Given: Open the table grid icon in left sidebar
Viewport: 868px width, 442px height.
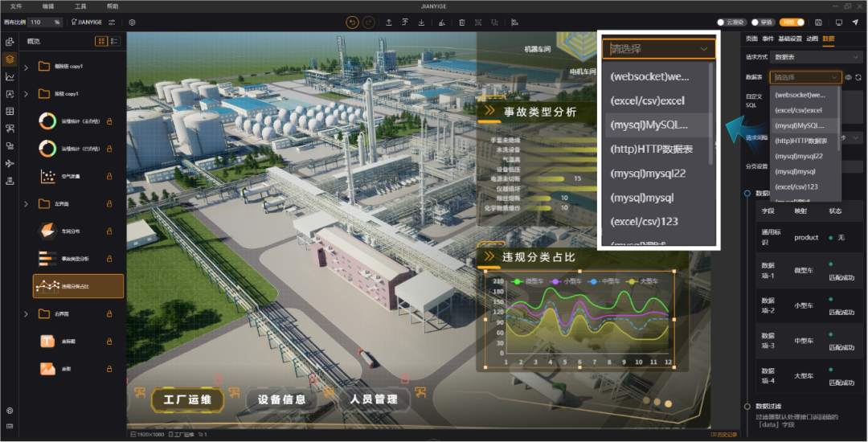Looking at the screenshot, I should pos(10,111).
